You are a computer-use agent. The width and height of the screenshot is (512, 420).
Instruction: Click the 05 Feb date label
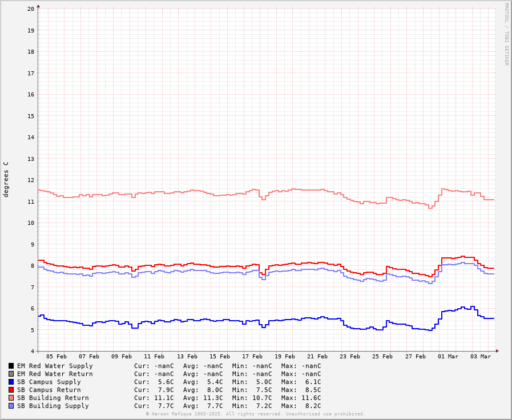click(x=57, y=357)
